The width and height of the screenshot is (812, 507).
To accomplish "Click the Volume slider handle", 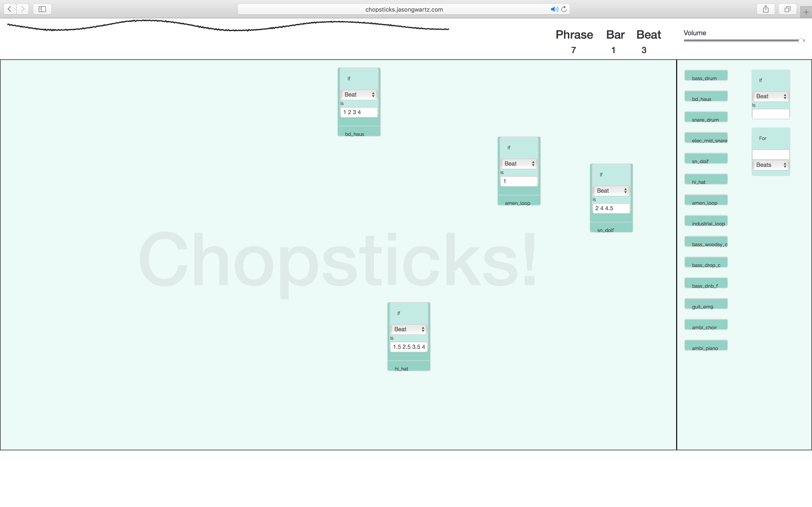I will point(801,41).
